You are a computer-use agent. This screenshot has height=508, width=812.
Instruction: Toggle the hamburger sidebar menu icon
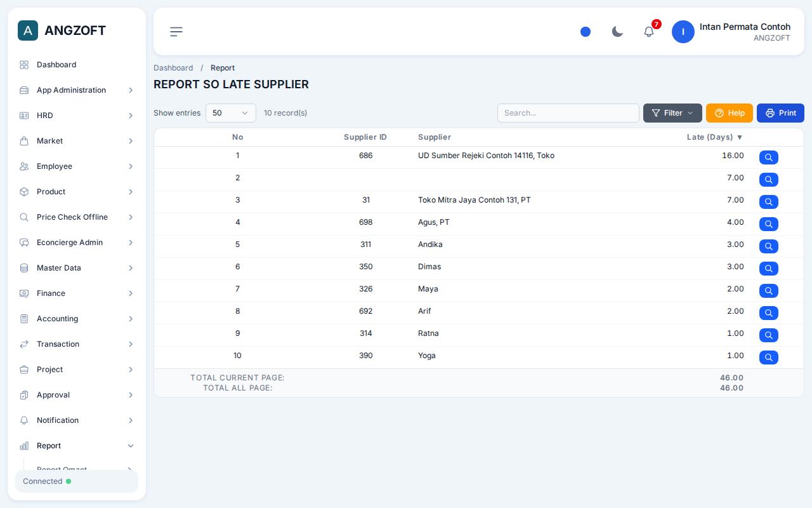(x=176, y=32)
